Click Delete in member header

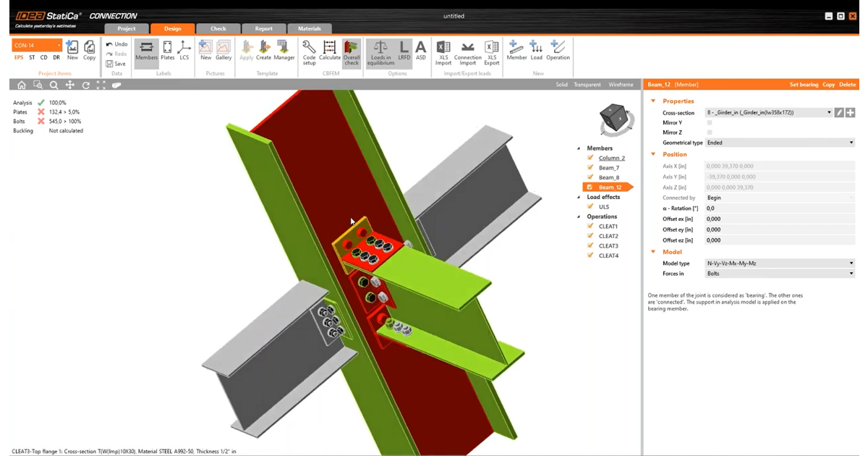click(847, 85)
